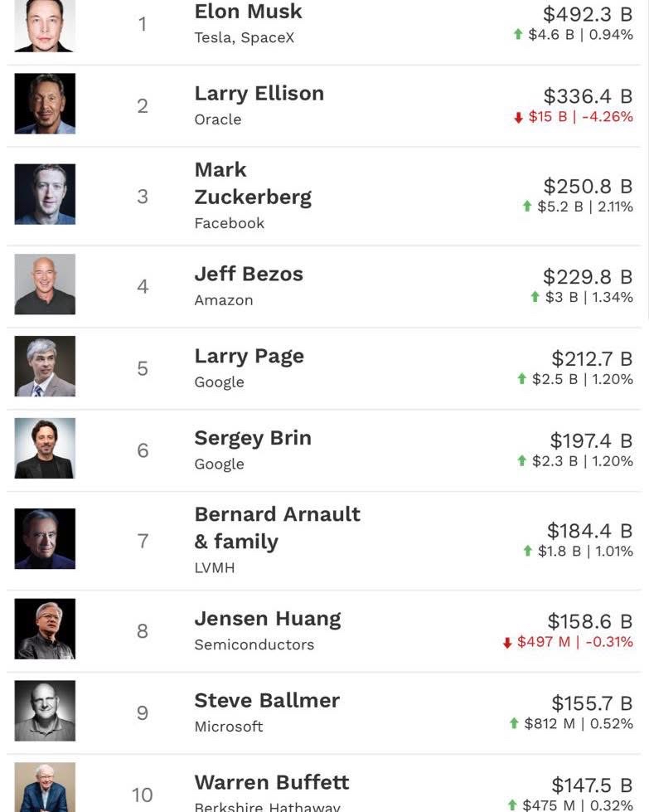Click the thumbnail in the rank 4 row
This screenshot has height=812, width=649.
(45, 284)
